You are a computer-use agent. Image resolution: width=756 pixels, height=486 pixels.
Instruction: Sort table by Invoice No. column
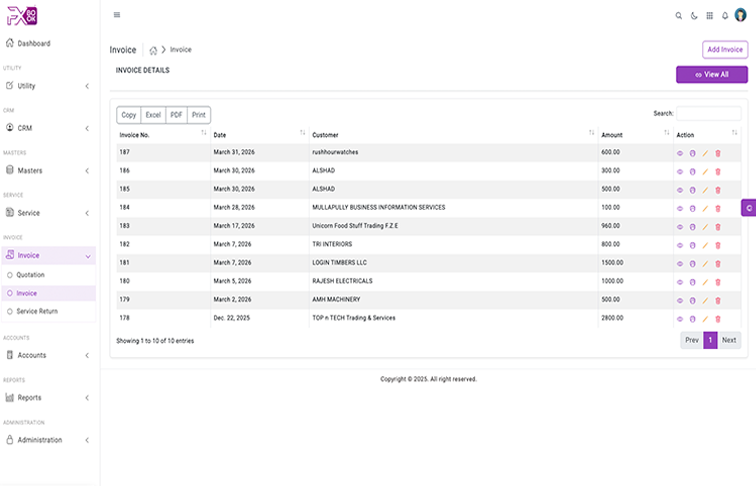coord(204,134)
